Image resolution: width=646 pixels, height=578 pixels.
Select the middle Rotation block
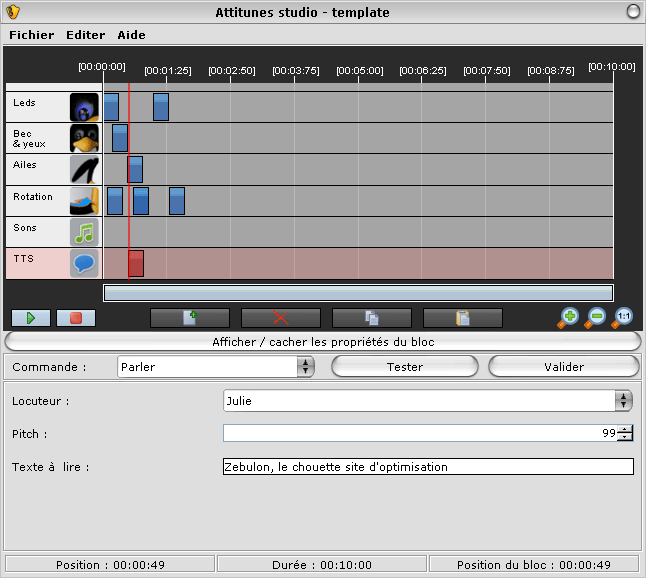click(x=141, y=201)
